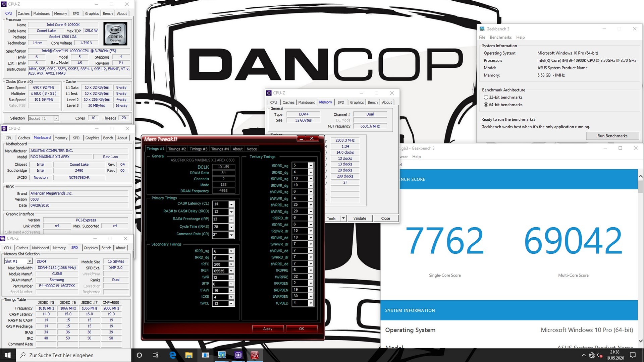Open network status tray icon
644x362 pixels.
pyautogui.click(x=592, y=355)
